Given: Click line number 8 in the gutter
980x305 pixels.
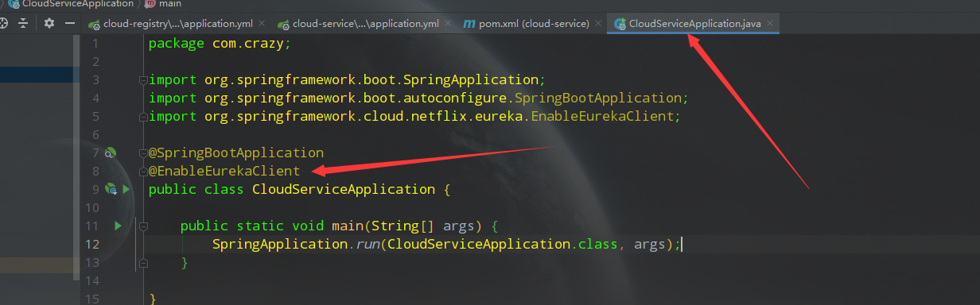Looking at the screenshot, I should pos(96,171).
